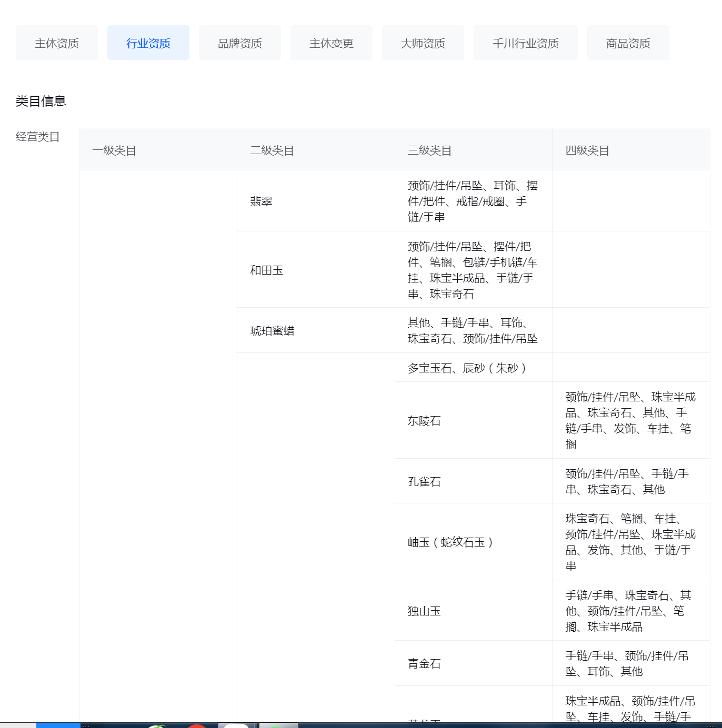Switch to the 主体资质 tab
This screenshot has height=728, width=722.
point(57,43)
